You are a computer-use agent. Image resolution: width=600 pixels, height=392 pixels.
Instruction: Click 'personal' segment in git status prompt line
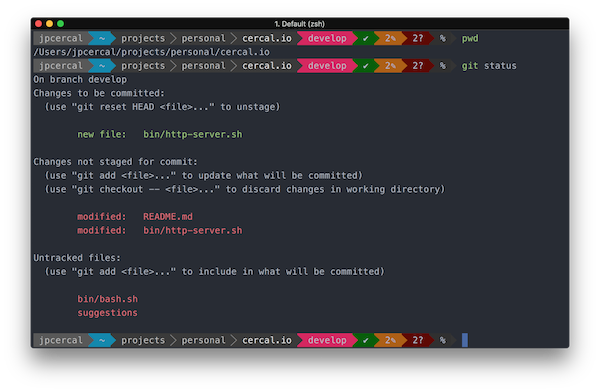[204, 66]
